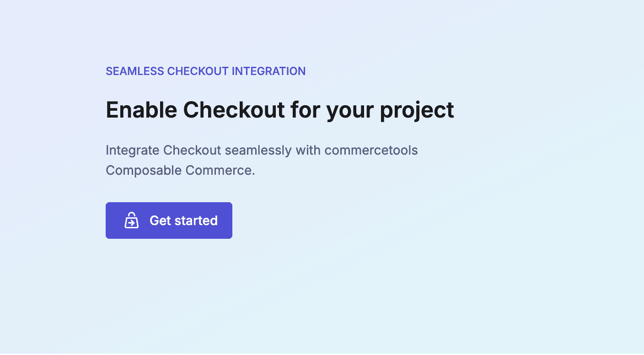Click the arrow symbol inside the bag icon
This screenshot has width=644, height=355.
pos(131,222)
